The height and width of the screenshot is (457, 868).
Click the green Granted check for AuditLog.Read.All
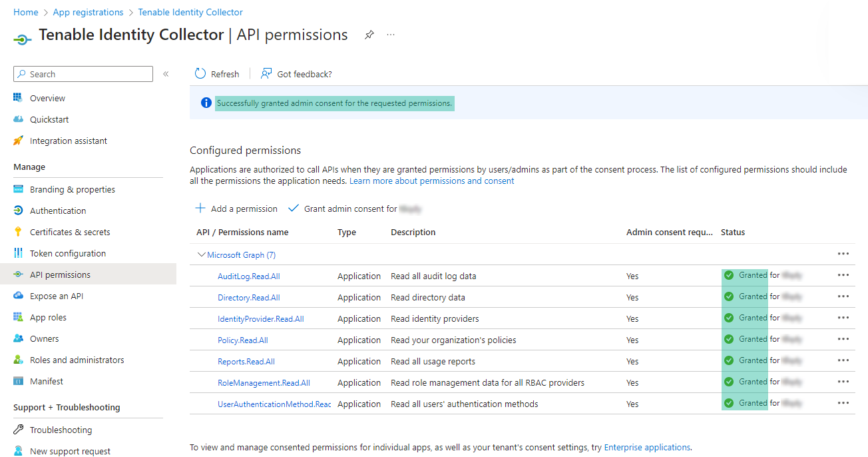coord(729,275)
